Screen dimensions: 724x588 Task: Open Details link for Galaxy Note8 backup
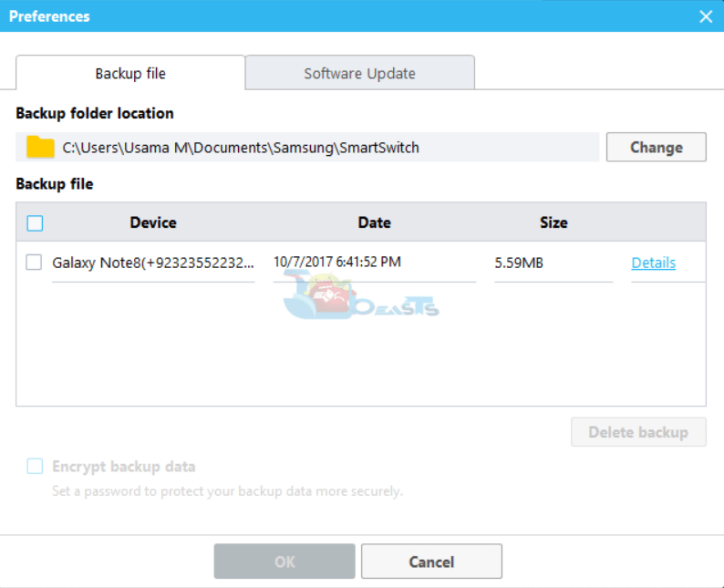coord(654,263)
